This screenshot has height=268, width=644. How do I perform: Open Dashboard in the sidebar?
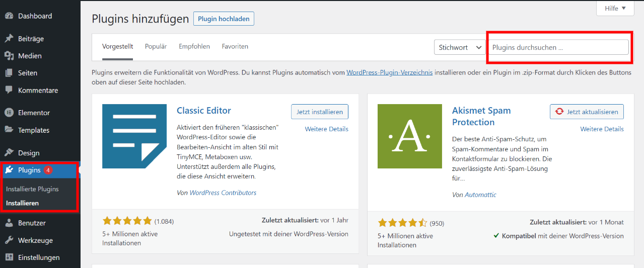point(35,16)
